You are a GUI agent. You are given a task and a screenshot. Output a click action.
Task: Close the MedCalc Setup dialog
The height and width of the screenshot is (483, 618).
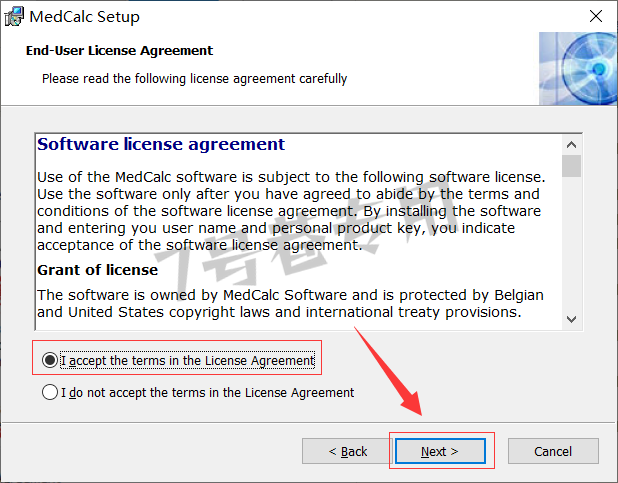pyautogui.click(x=596, y=16)
